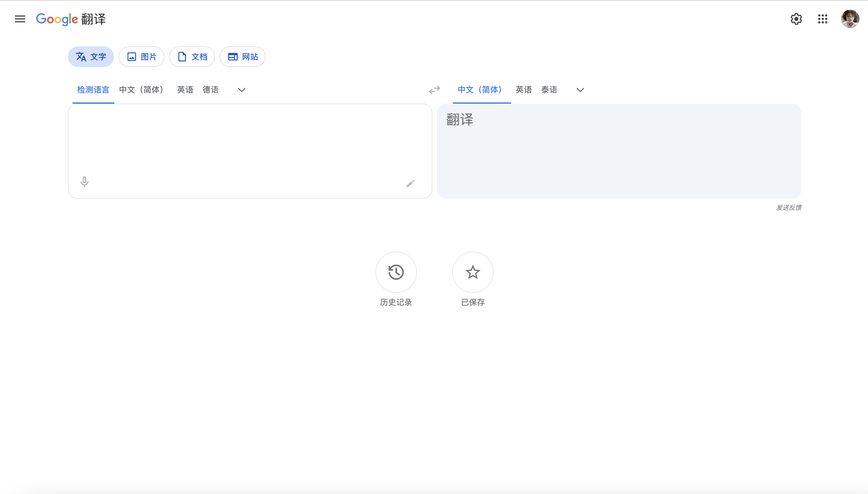Switch to 网站 website translation mode

point(242,57)
